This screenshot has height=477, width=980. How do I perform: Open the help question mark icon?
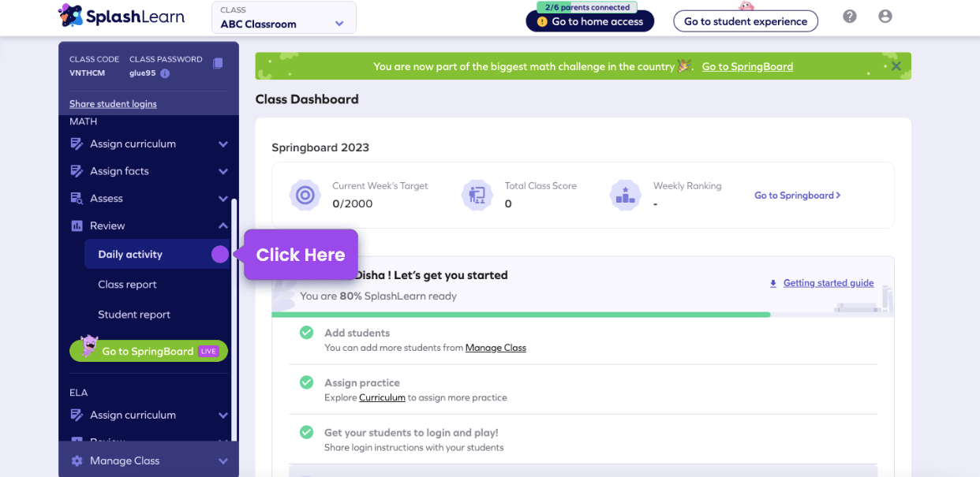point(849,16)
